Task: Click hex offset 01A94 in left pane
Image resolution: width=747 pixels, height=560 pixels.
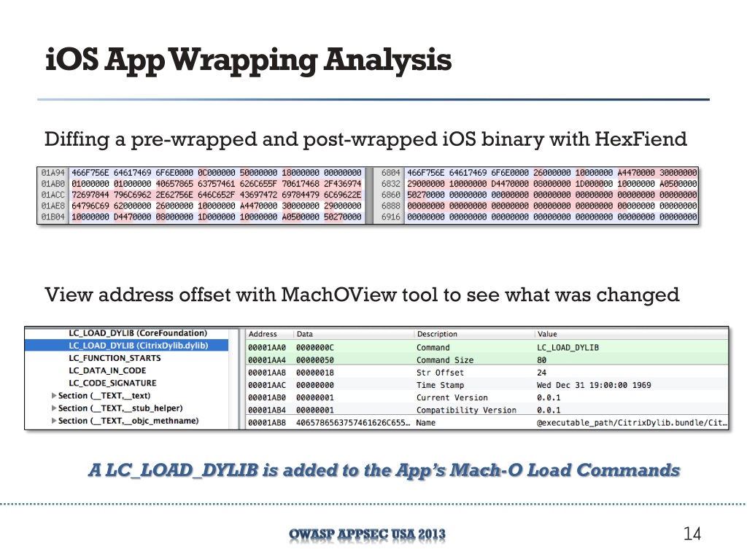Action: point(53,172)
